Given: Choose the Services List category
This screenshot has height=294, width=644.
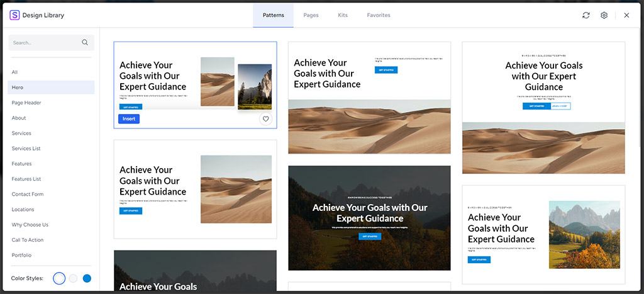Looking at the screenshot, I should (26, 149).
